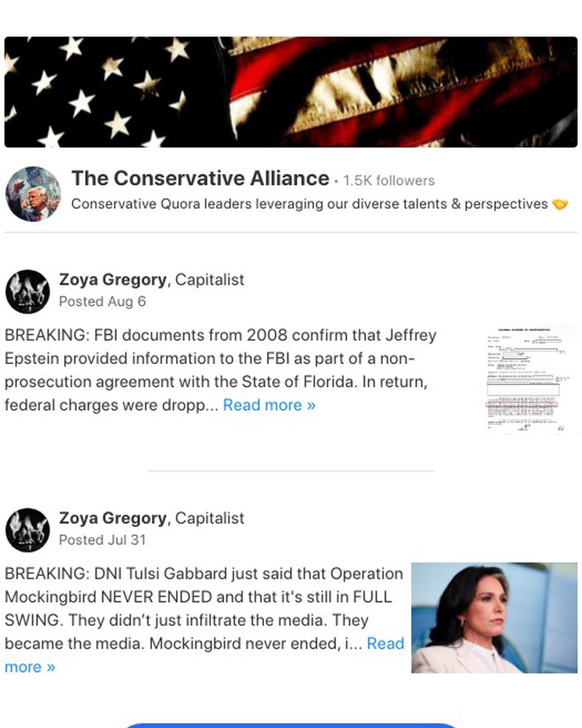This screenshot has width=582, height=728.
Task: Click the Posted Aug 6 timestamp
Action: (103, 301)
